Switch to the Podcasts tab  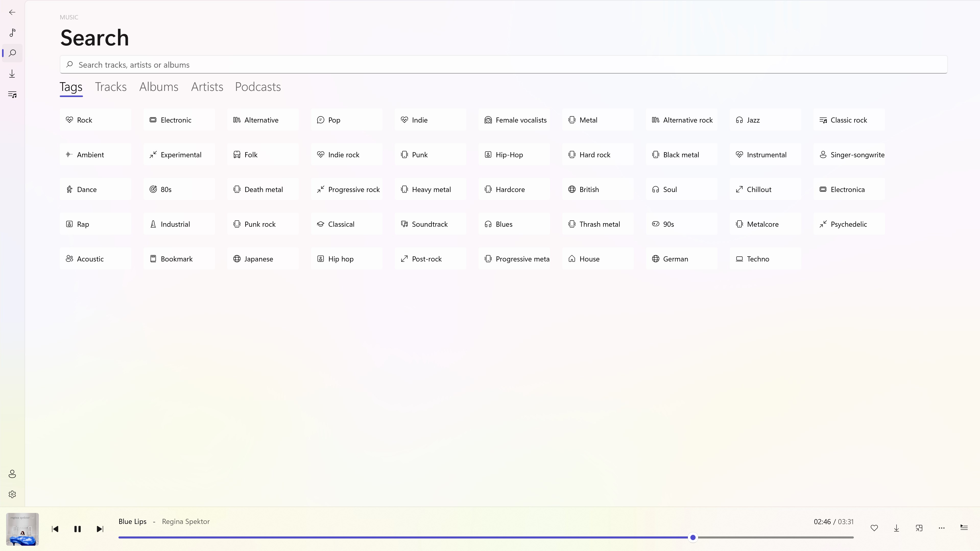pyautogui.click(x=258, y=87)
